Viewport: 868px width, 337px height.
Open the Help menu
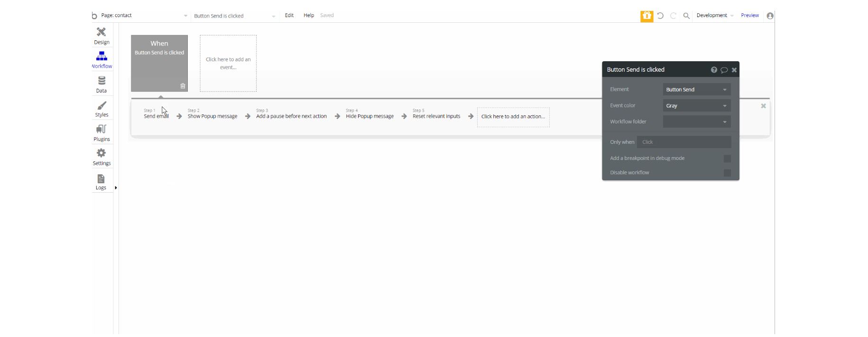tap(309, 16)
